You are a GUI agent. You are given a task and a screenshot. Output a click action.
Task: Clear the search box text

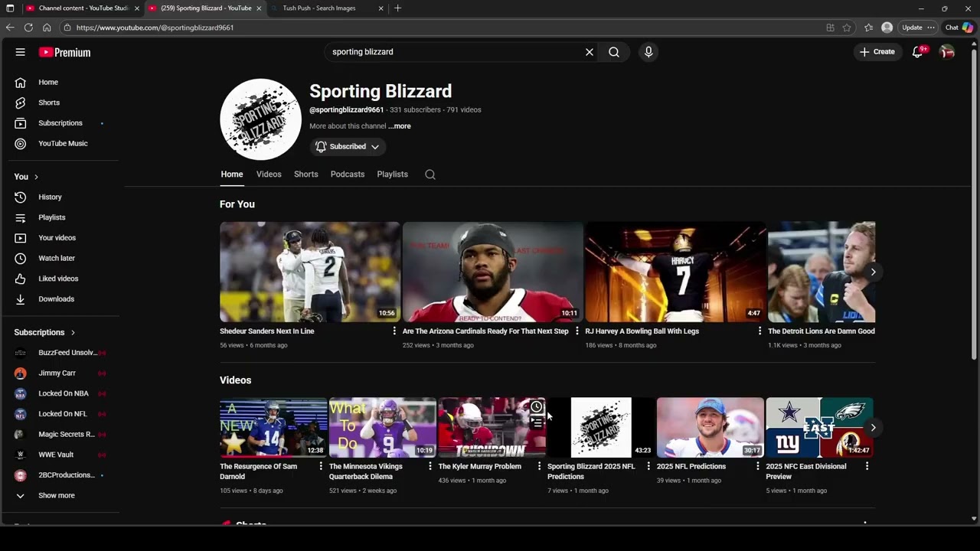coord(590,52)
